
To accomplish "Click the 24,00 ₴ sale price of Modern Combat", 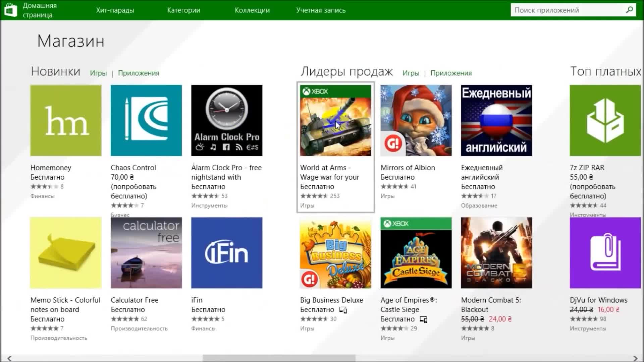I will tap(500, 319).
